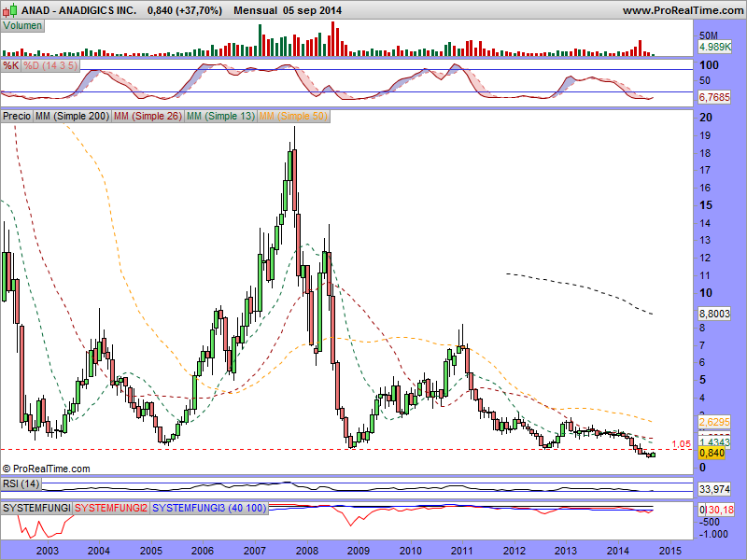Click the 50M volume axis label

click(709, 35)
